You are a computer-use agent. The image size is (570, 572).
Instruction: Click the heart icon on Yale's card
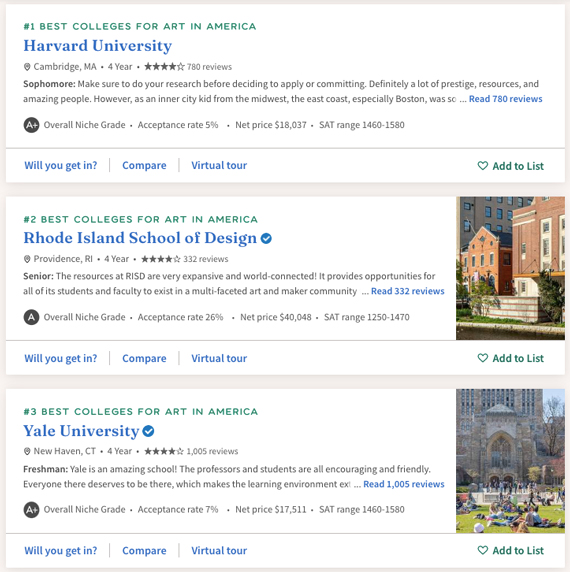482,550
